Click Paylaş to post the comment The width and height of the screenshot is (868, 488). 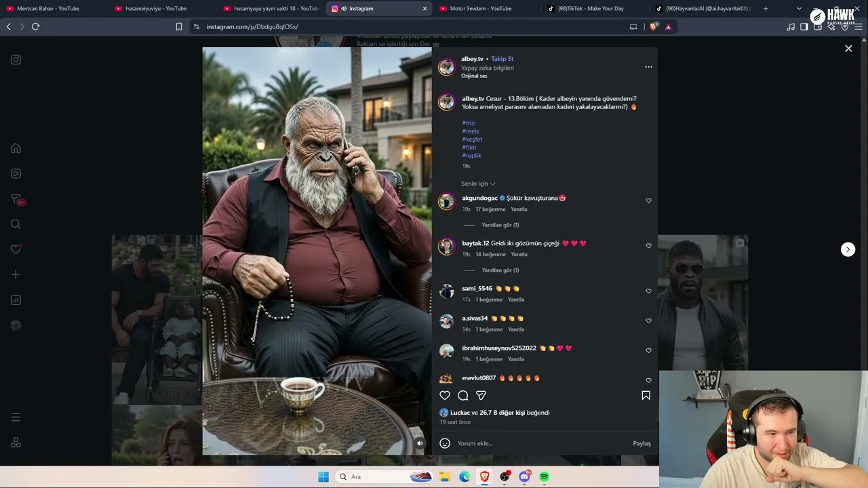tap(642, 443)
